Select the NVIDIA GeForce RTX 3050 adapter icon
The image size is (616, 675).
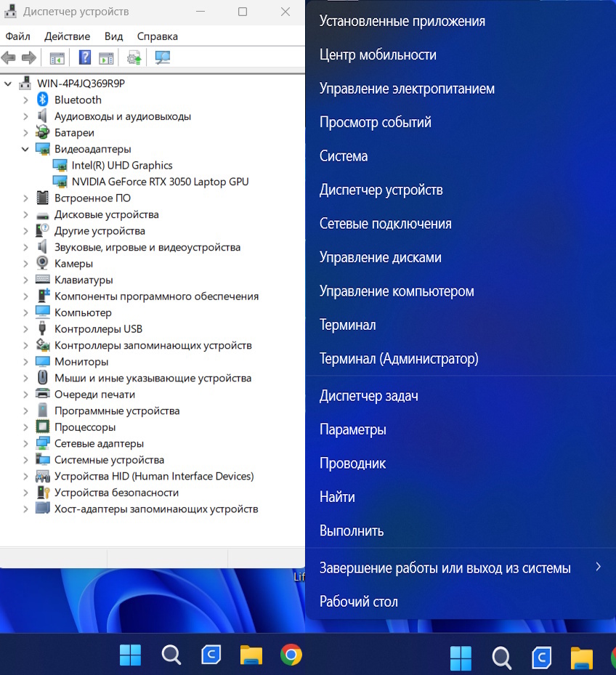60,182
